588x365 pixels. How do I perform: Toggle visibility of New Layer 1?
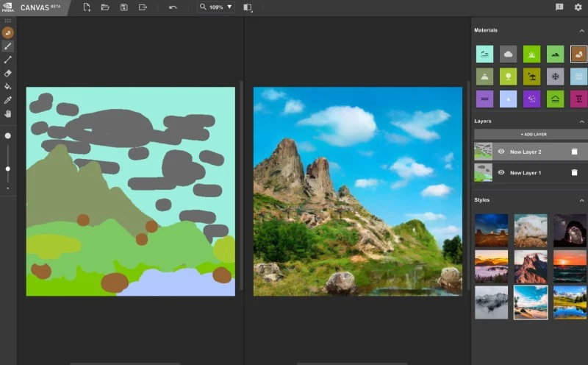501,173
